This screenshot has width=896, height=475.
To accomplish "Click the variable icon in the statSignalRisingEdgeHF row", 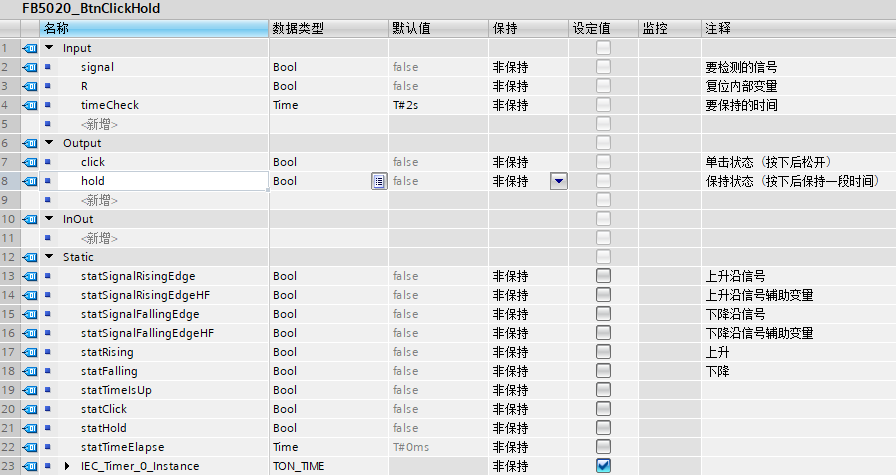I will point(30,295).
